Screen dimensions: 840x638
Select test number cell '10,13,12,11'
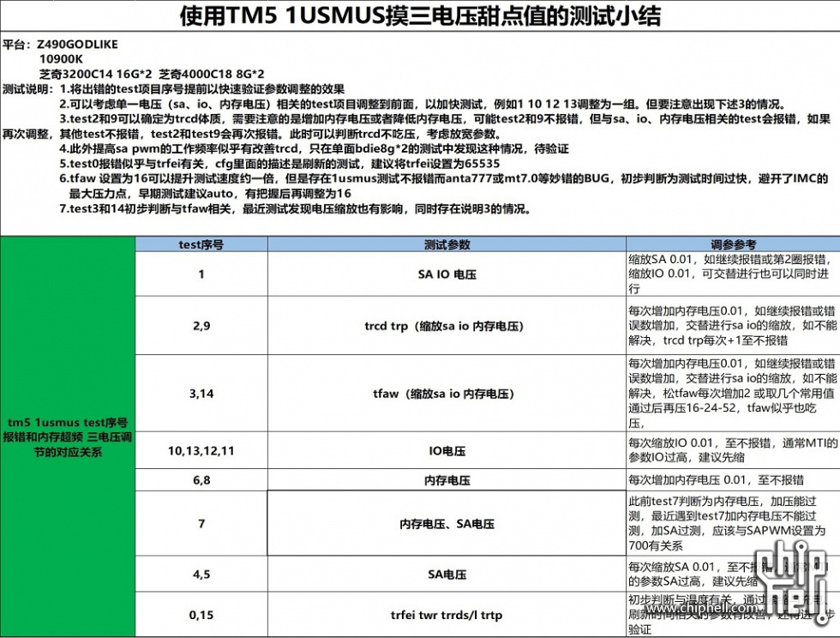coord(201,450)
